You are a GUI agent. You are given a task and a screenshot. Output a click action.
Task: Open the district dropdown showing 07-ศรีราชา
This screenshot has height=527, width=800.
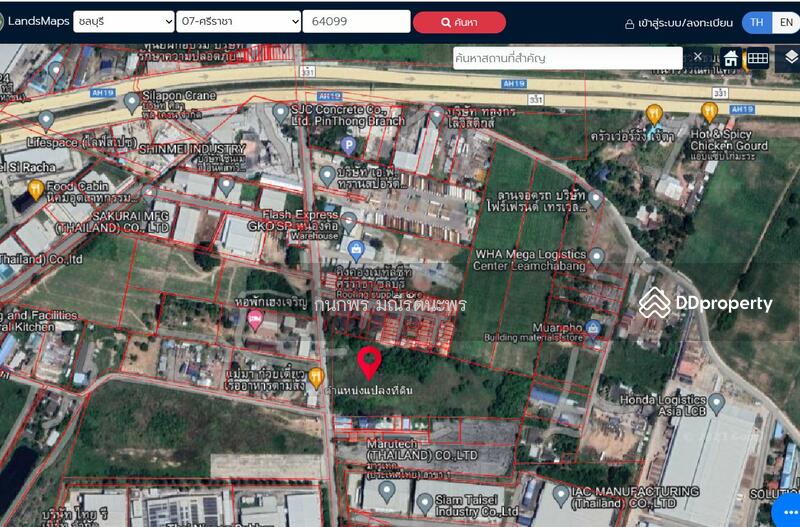238,22
